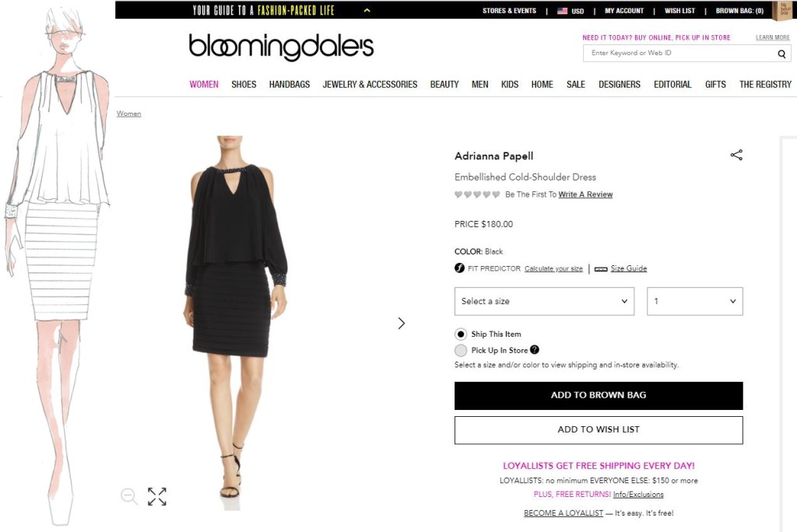Click the Pick Up In Store help icon
The width and height of the screenshot is (797, 532).
(x=534, y=349)
